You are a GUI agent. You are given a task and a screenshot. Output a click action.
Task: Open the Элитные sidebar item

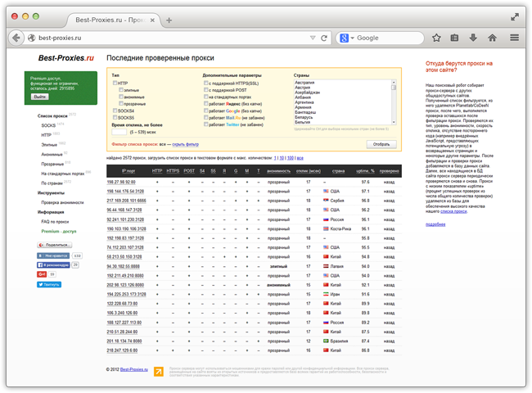[x=49, y=145]
